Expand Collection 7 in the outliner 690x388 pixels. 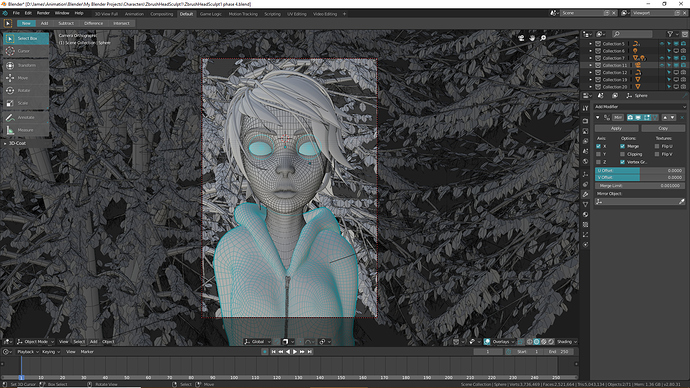(591, 58)
